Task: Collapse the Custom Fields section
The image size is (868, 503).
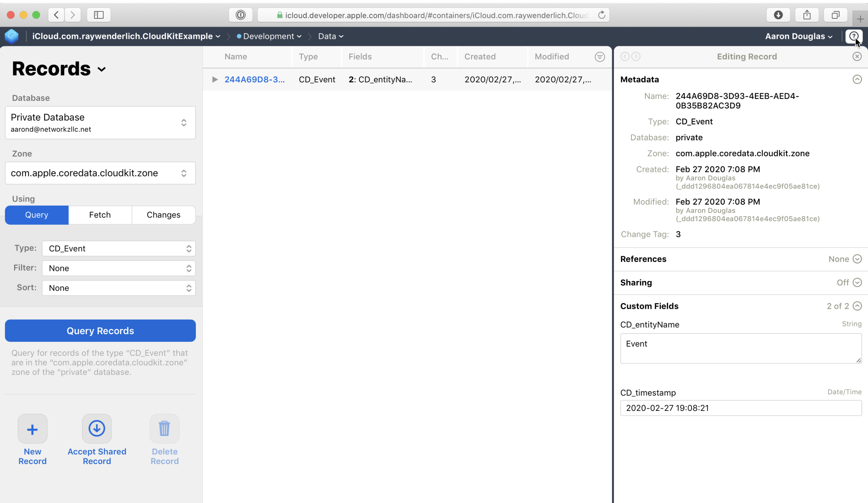Action: pyautogui.click(x=857, y=306)
